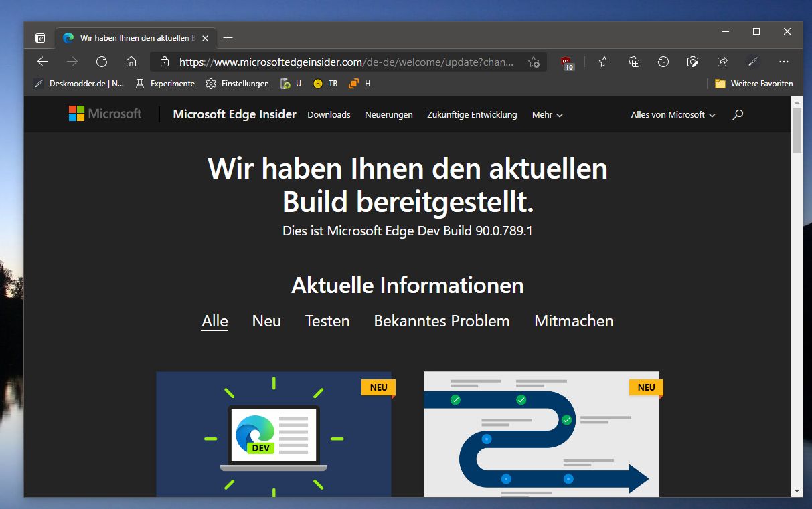Screen dimensions: 812x509
Task: Open Edge settings and more menu
Action: tap(784, 62)
